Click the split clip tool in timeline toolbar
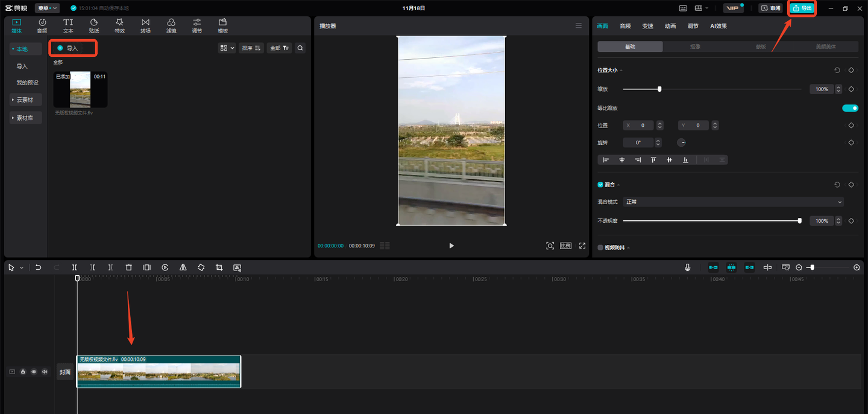Screen dimensions: 868x414 point(75,267)
